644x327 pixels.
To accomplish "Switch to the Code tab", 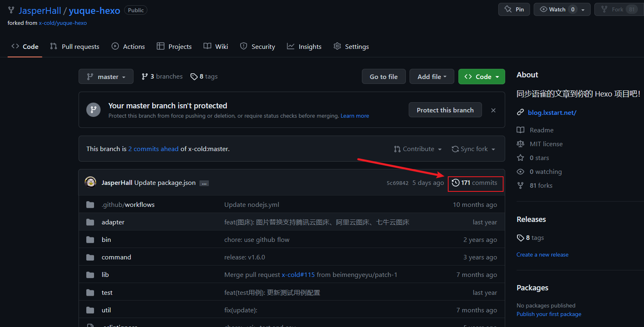I will point(25,46).
